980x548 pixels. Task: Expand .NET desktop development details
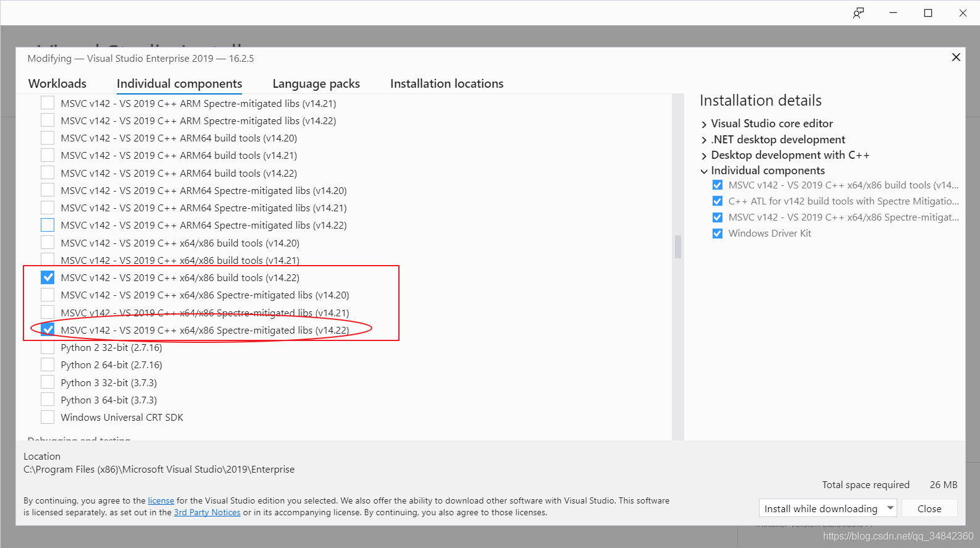pyautogui.click(x=704, y=140)
